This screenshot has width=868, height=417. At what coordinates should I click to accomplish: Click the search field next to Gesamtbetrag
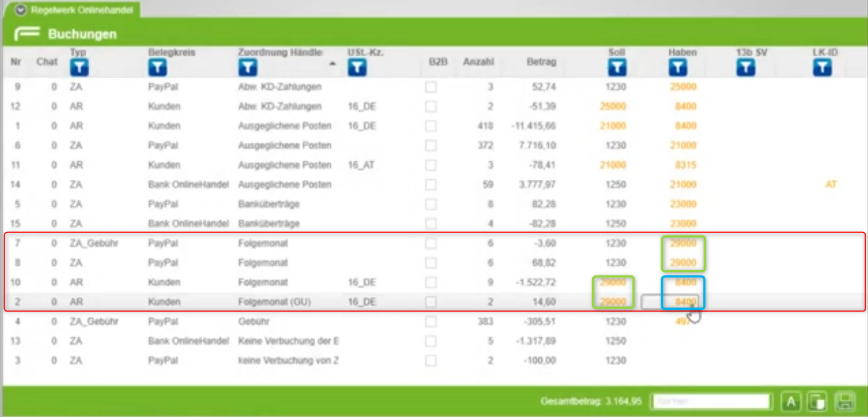coord(712,401)
